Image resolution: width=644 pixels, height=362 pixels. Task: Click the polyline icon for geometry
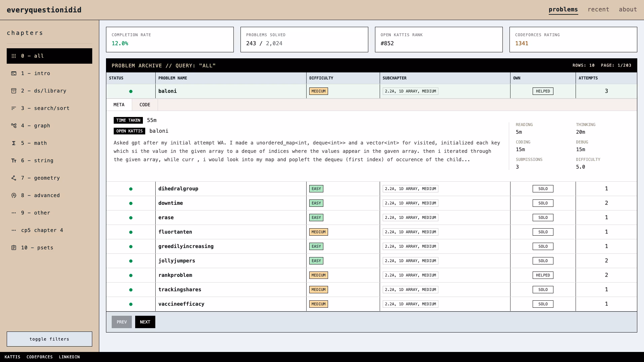(14, 178)
